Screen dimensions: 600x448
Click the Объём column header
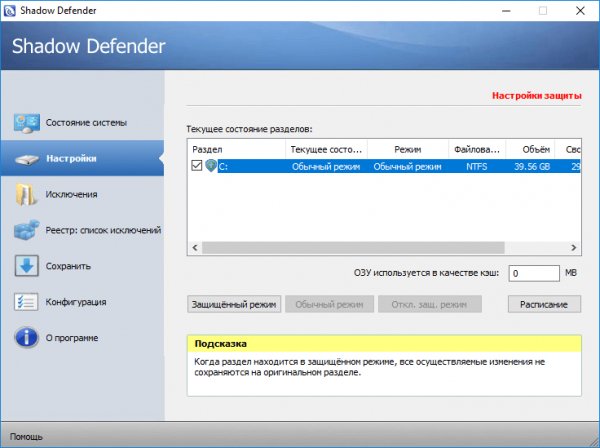pyautogui.click(x=530, y=149)
